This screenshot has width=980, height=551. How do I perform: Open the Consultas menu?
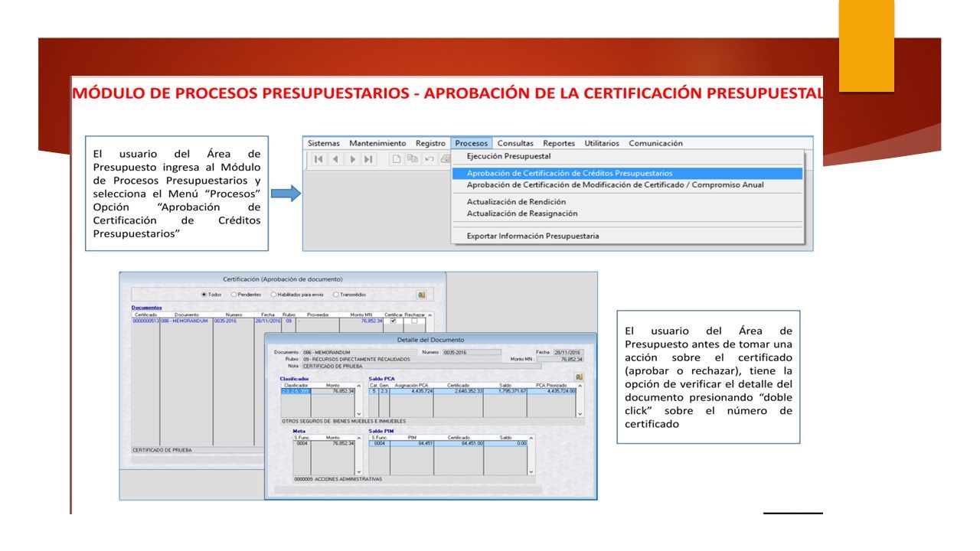(515, 143)
